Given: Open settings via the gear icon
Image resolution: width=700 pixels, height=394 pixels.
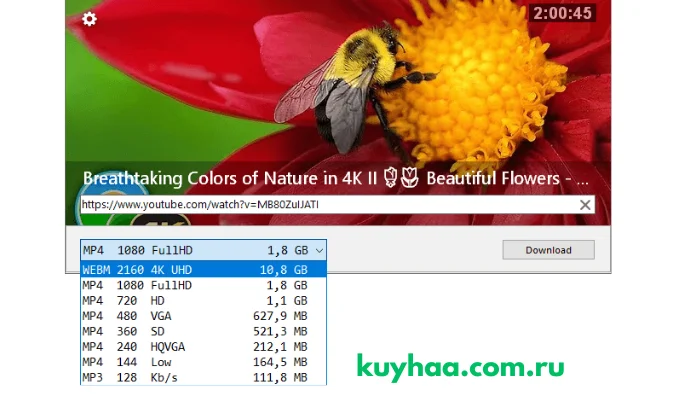Looking at the screenshot, I should point(89,19).
